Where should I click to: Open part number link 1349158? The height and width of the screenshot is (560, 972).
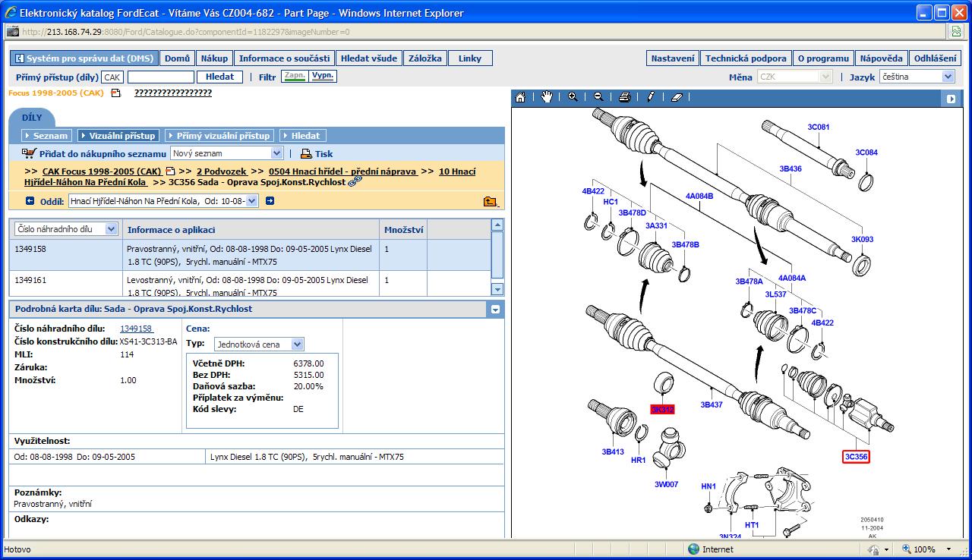click(x=136, y=329)
